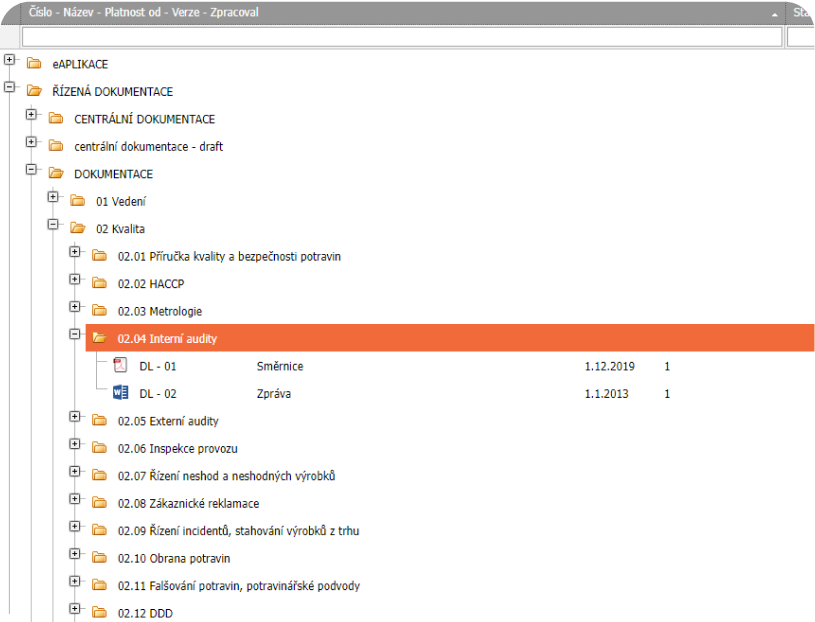Screen dimensions: 815x622
Task: Click the ŘÍZENÁ DOKUMENTACE open folder icon
Action: pos(34,91)
